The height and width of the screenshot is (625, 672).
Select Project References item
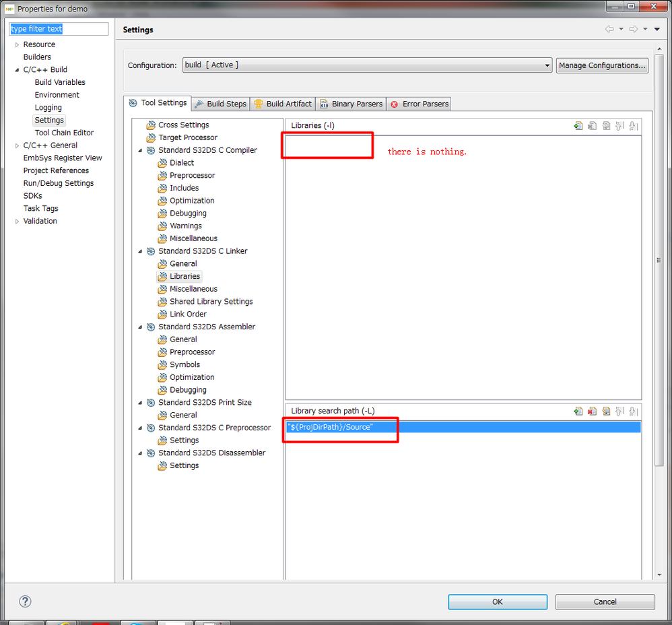pos(56,170)
